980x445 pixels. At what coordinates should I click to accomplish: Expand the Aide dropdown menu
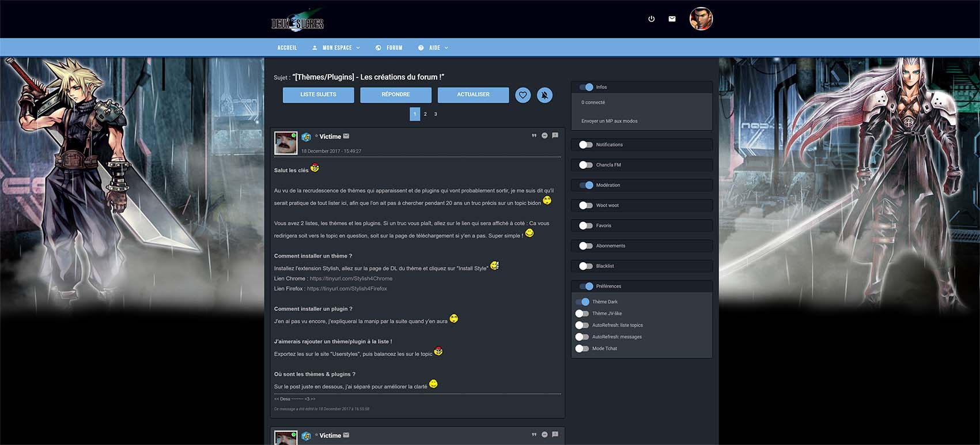click(x=433, y=48)
